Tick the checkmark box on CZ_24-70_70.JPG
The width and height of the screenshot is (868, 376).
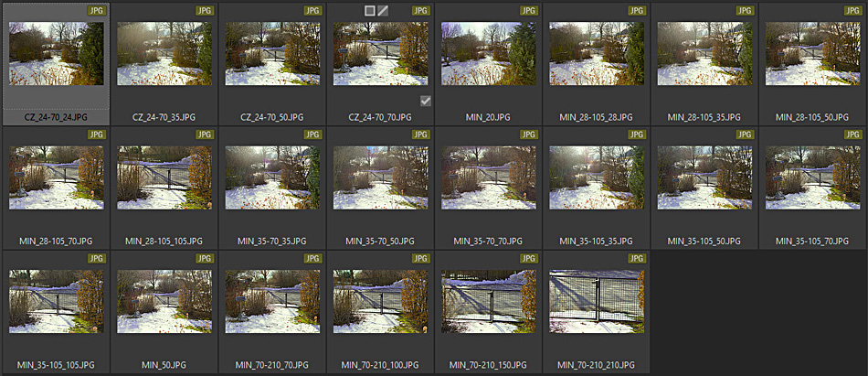click(x=426, y=101)
